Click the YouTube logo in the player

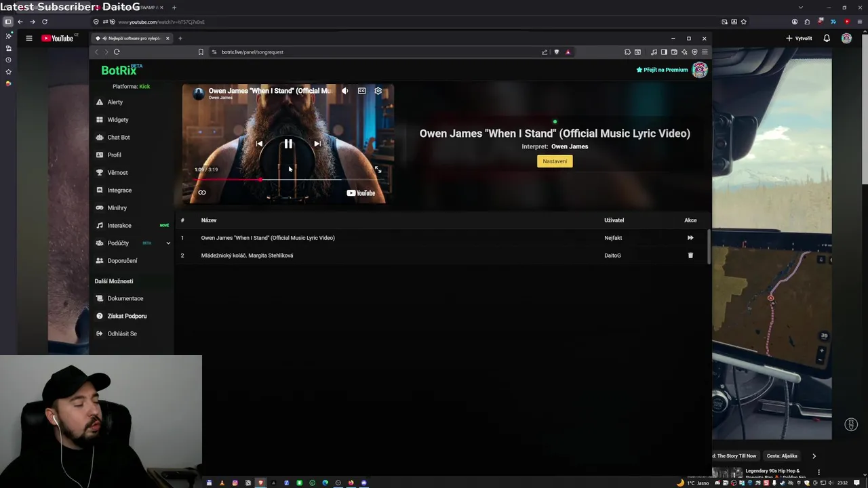[361, 193]
